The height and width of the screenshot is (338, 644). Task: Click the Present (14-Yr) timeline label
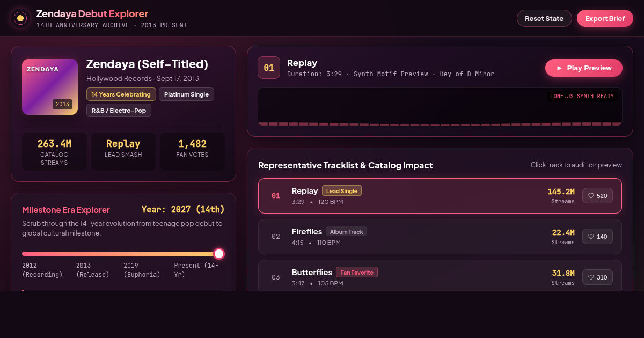click(x=196, y=270)
